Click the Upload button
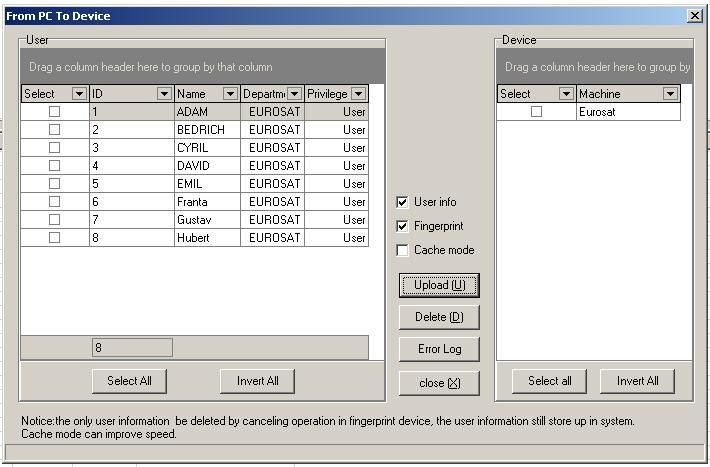 pyautogui.click(x=439, y=285)
